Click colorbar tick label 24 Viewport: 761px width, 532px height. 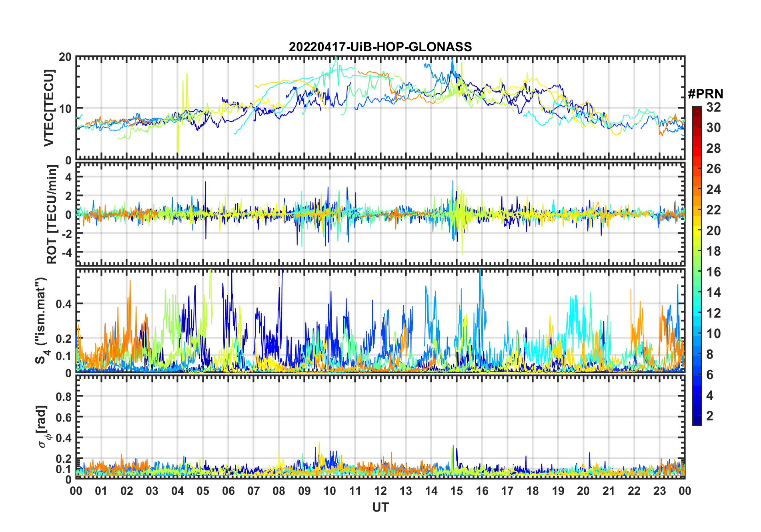[x=713, y=190]
